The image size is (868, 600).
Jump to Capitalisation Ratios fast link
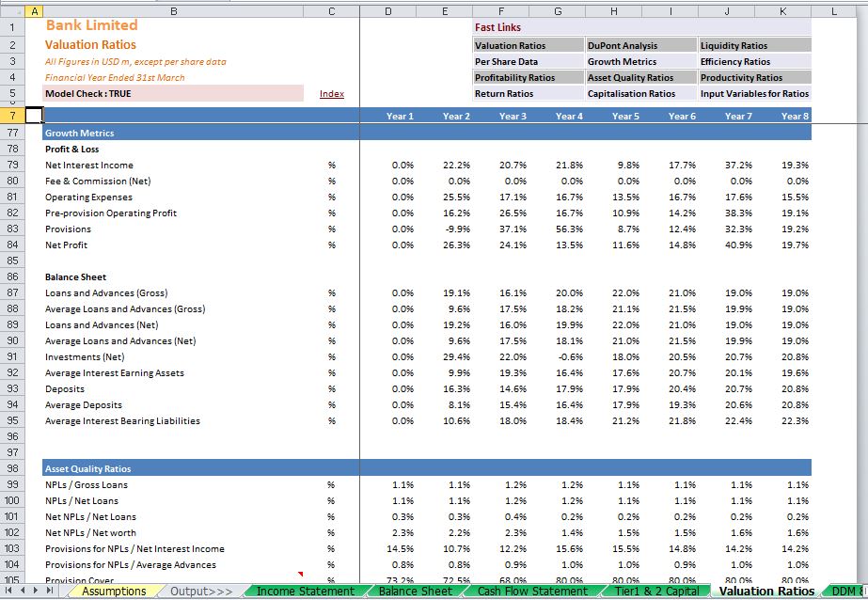641,93
